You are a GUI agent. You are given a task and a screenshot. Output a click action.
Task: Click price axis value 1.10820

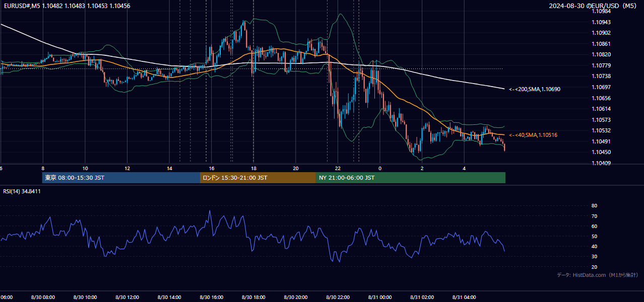[x=601, y=54]
